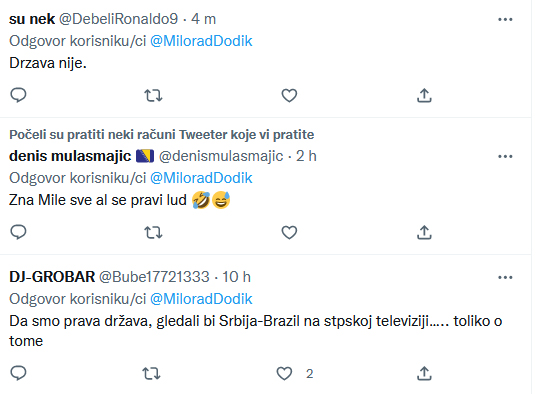Share the DJ-GROBAR tweet
This screenshot has width=545, height=394.
pyautogui.click(x=424, y=373)
